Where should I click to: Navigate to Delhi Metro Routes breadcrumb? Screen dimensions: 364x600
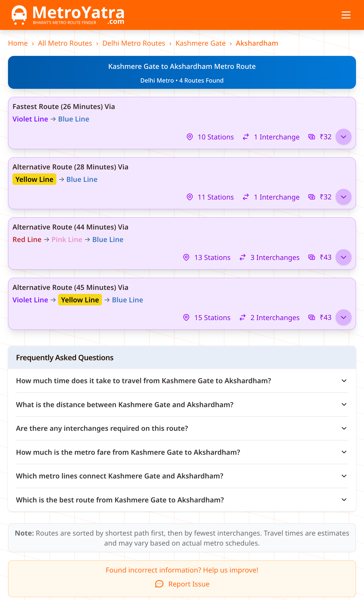tap(134, 43)
